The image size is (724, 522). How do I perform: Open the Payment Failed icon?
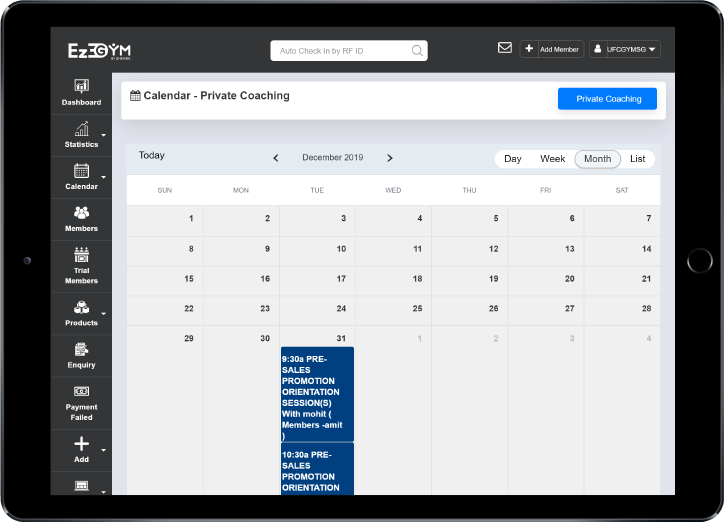click(x=81, y=391)
